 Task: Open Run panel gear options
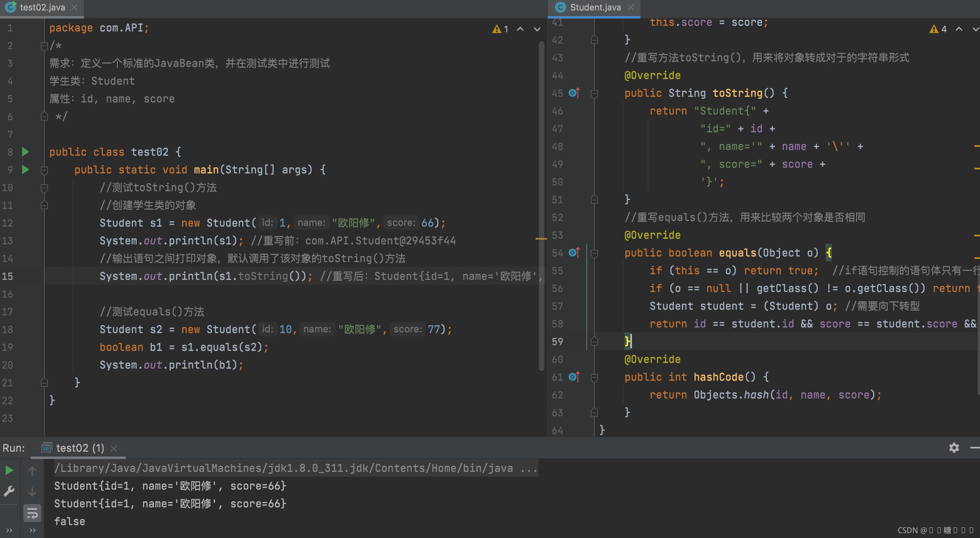(x=954, y=448)
